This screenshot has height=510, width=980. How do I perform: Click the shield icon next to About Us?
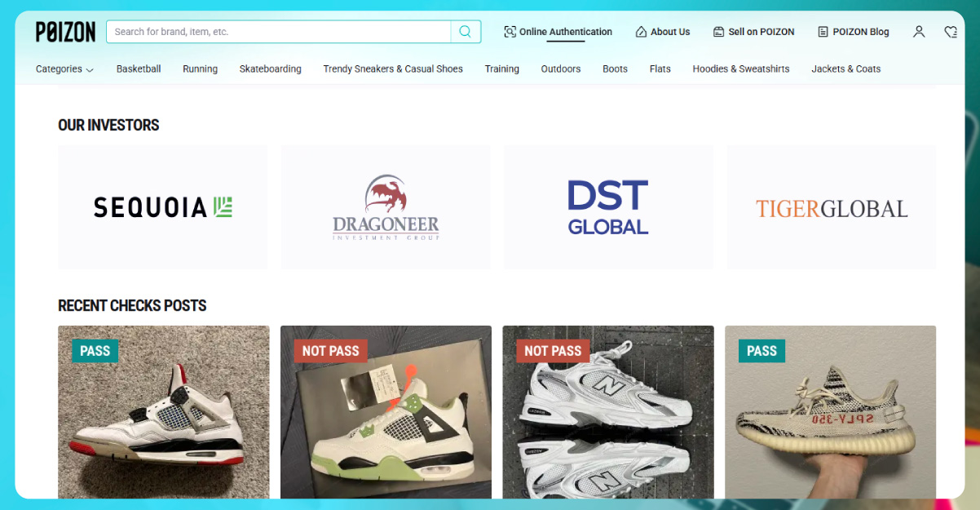click(639, 31)
